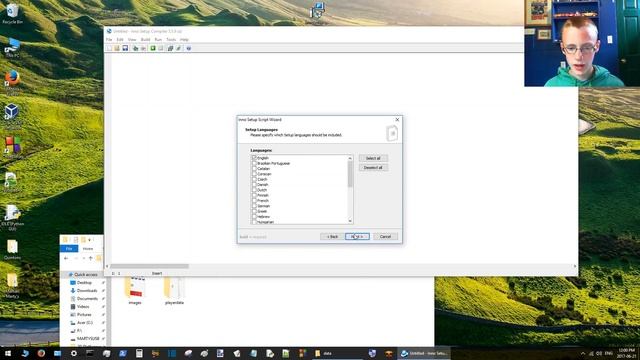Screen dimensions: 640x360
Task: Select the Questions folder on desktop
Action: pos(12,250)
